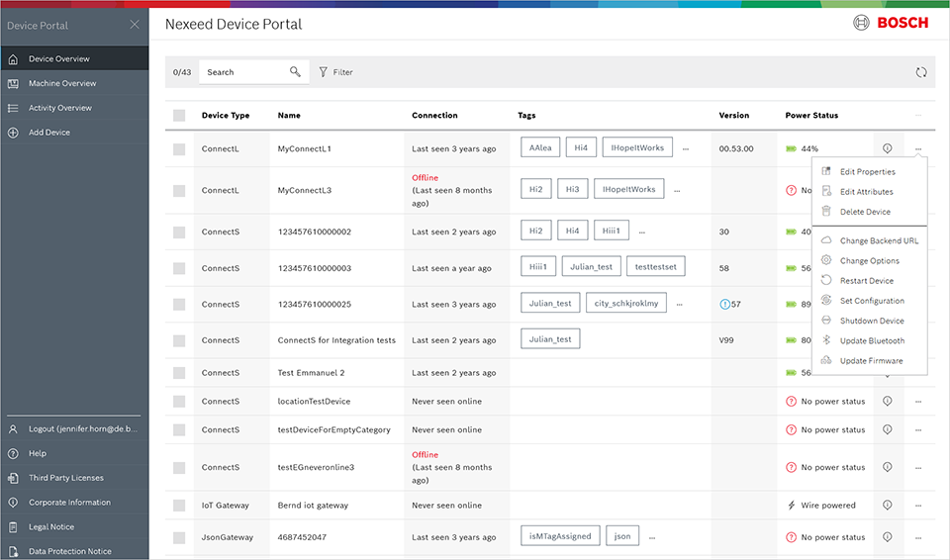The width and height of the screenshot is (950, 560).
Task: Click the Activity Overview list icon
Action: click(x=13, y=108)
